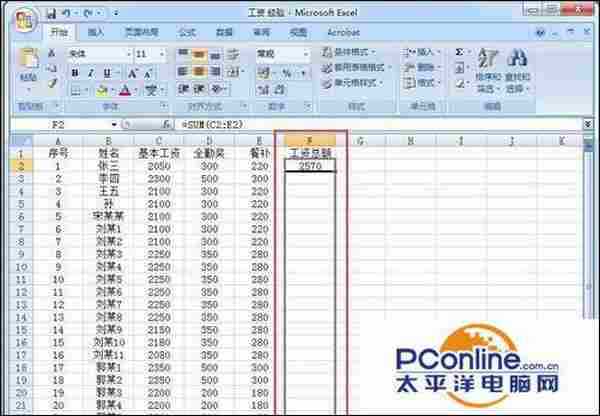Screen dimensions: 600x416
Task: Toggle Top Align for cells
Action: tap(183, 55)
